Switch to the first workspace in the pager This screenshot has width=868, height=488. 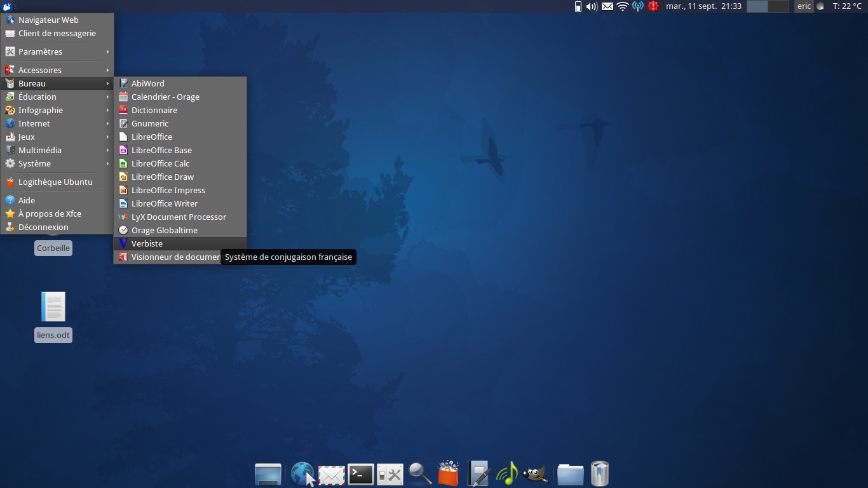coord(757,6)
